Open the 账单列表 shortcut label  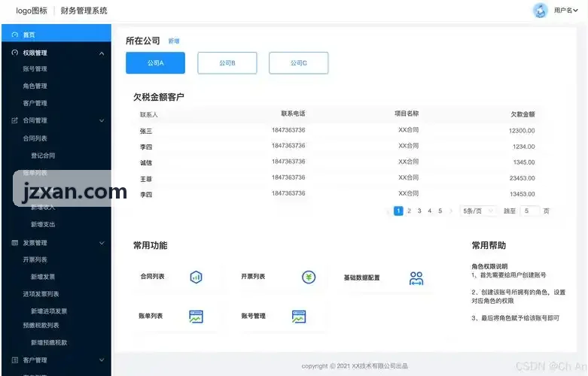pyautogui.click(x=151, y=316)
